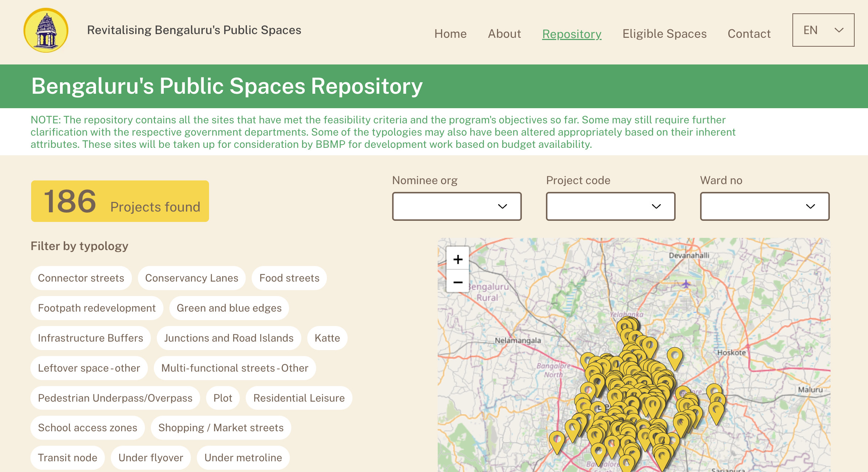The image size is (868, 472).
Task: Open the Contact page
Action: [x=749, y=34]
